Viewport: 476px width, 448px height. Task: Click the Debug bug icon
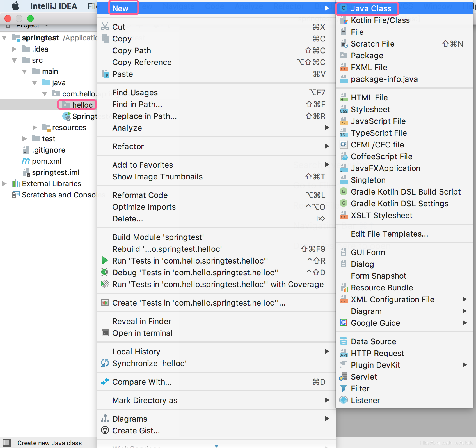(105, 272)
